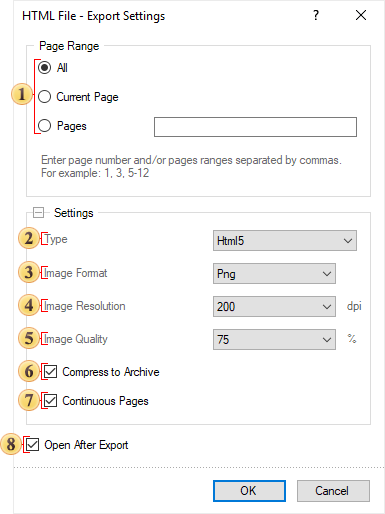This screenshot has height=514, width=385.
Task: Open the Image Quality dropdown showing 75
Action: coord(274,339)
